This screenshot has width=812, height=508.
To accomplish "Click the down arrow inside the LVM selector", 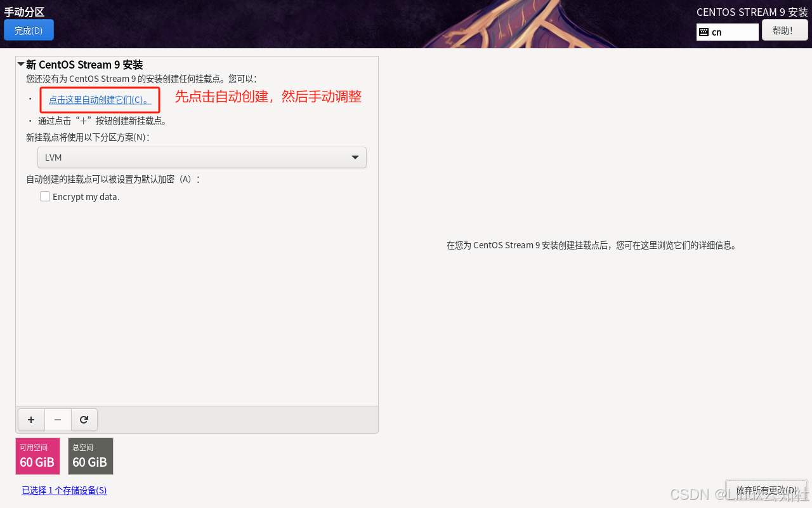I will (355, 157).
